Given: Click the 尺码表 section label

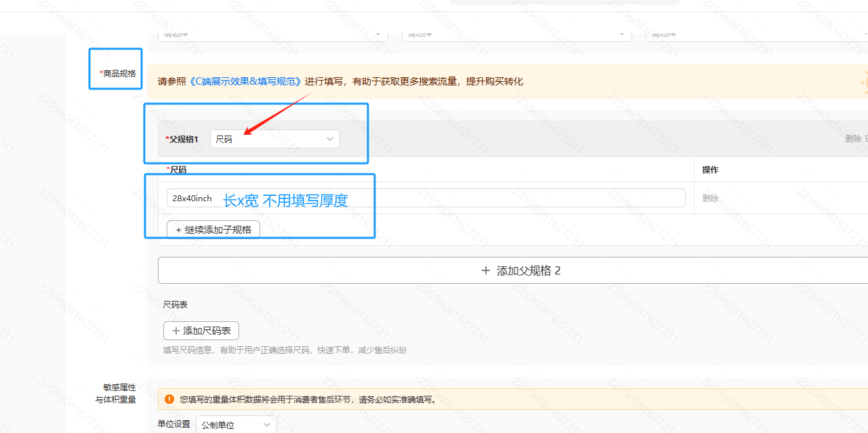Looking at the screenshot, I should tap(175, 305).
